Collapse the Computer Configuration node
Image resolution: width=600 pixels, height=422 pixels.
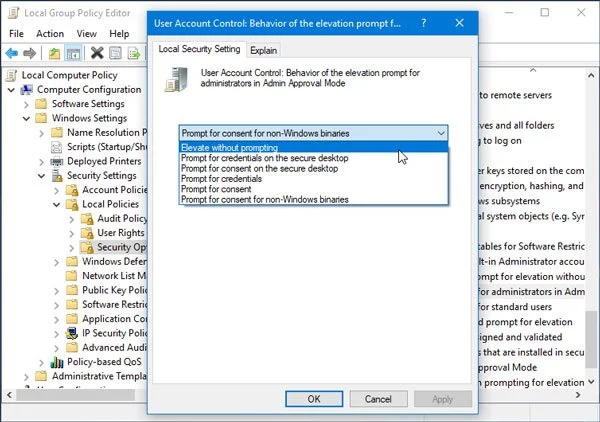[x=11, y=89]
